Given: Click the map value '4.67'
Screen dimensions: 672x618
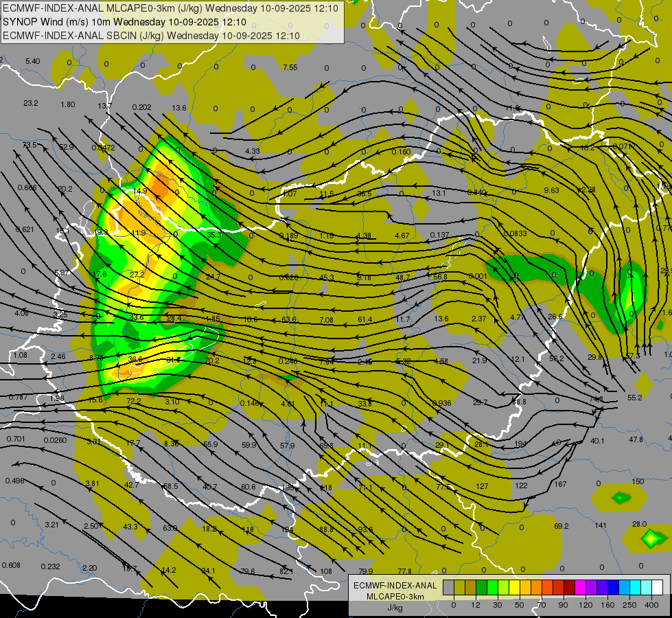Looking at the screenshot, I should 402,236.
